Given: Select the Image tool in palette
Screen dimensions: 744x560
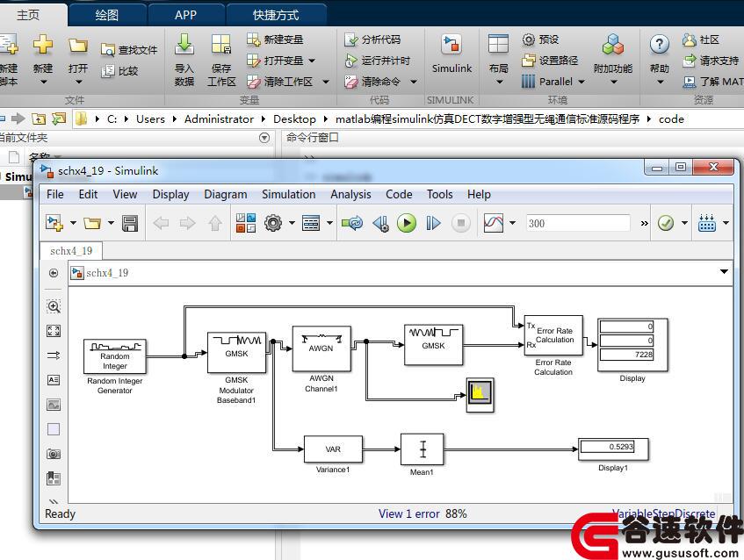Looking at the screenshot, I should tap(54, 405).
